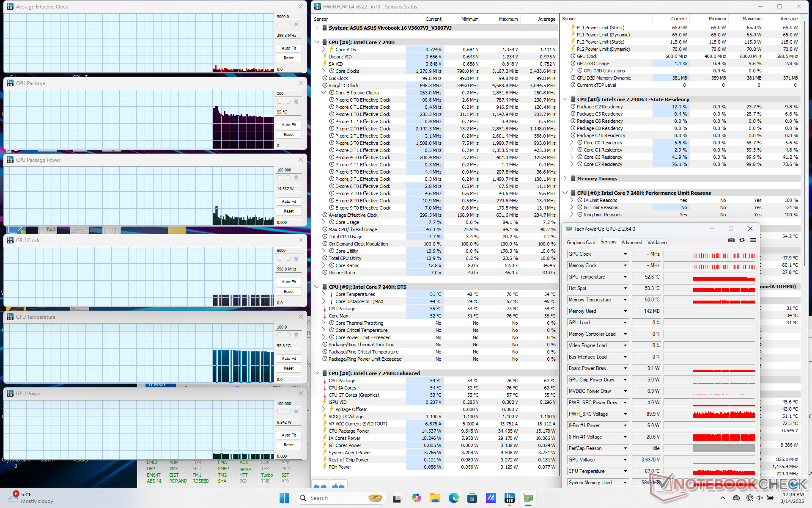Image resolution: width=812 pixels, height=508 pixels.
Task: Click CPU Package Power window title icon
Action: 10,160
